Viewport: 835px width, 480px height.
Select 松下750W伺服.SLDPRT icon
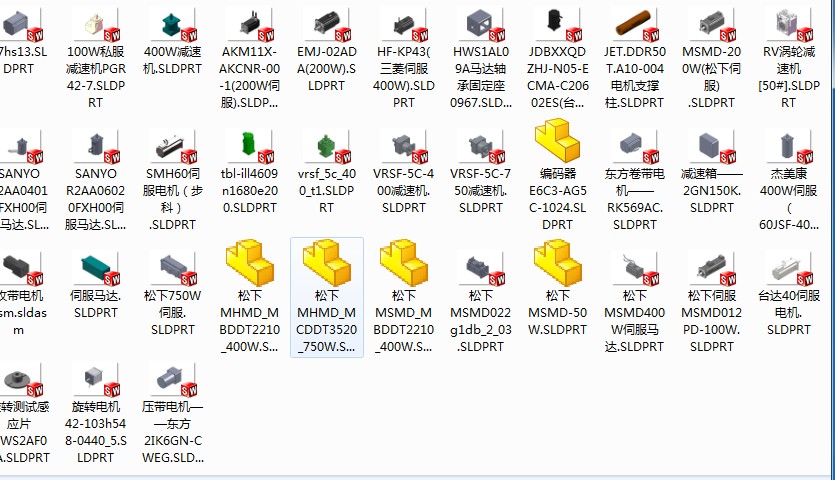click(173, 269)
